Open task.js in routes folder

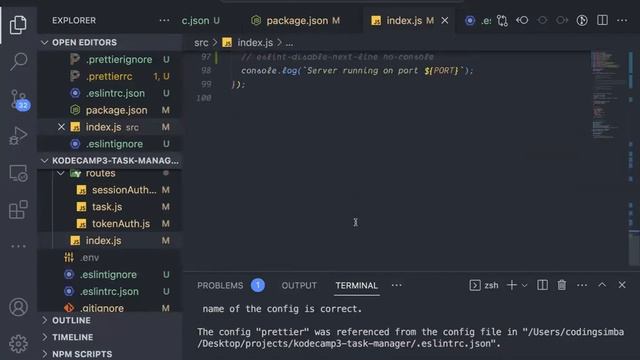[109, 207]
